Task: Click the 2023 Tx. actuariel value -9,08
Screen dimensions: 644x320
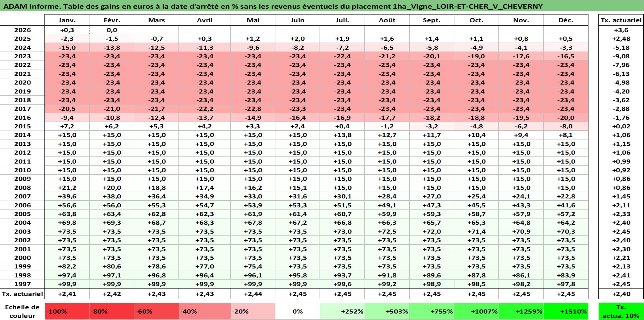Action: tap(621, 56)
